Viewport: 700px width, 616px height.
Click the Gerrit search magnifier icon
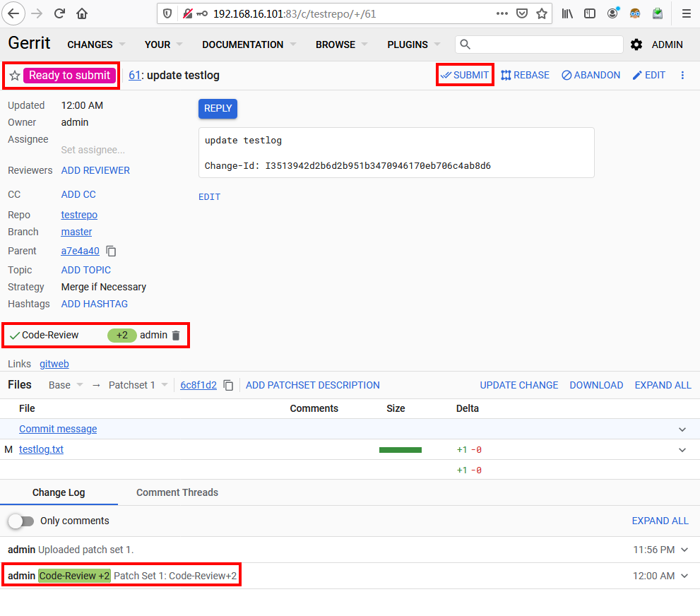point(465,45)
